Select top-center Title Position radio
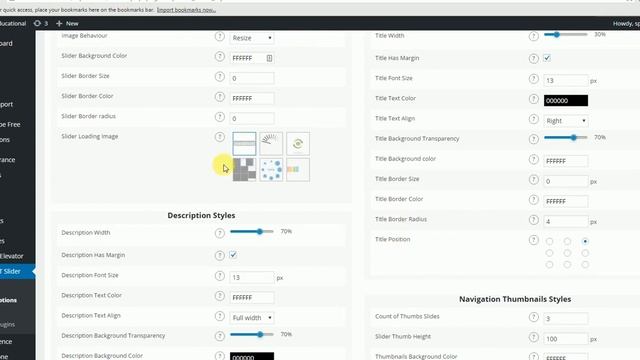This screenshot has width=640, height=360. tap(567, 242)
